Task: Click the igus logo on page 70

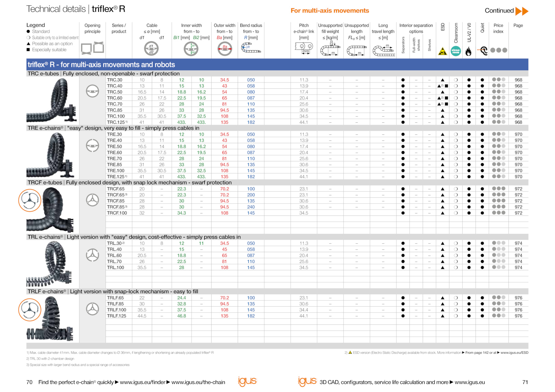Action: coord(247,382)
